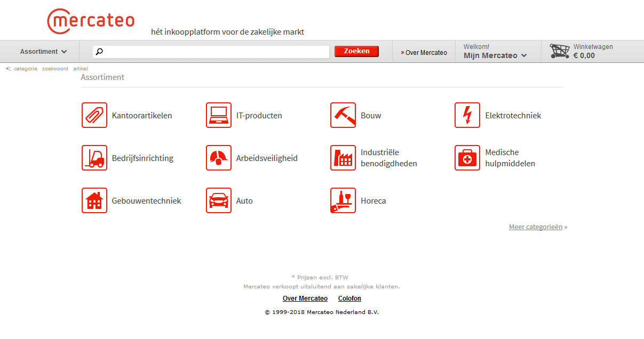Select the Horeca category label
Image resolution: width=644 pixels, height=339 pixels.
tap(373, 201)
